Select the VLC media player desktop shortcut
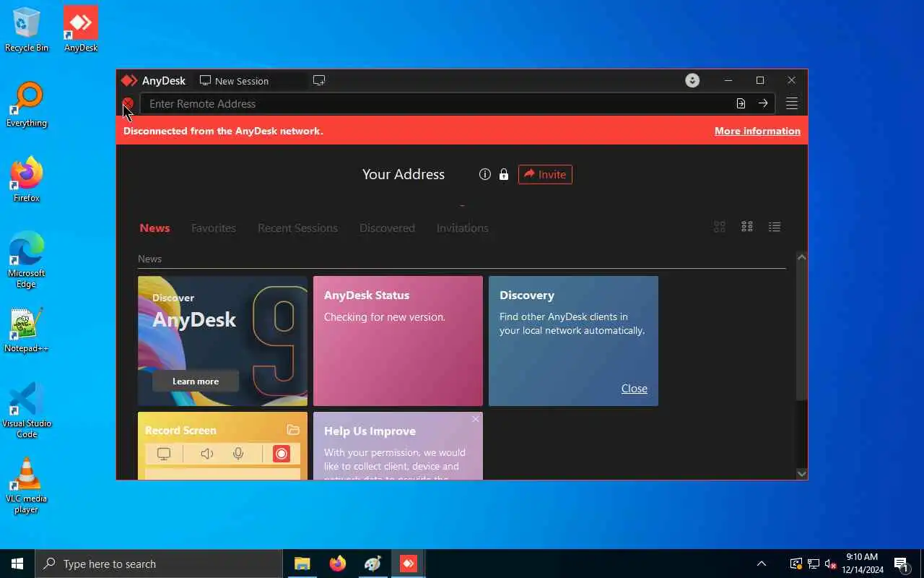Viewport: 924px width, 578px height. click(x=27, y=486)
